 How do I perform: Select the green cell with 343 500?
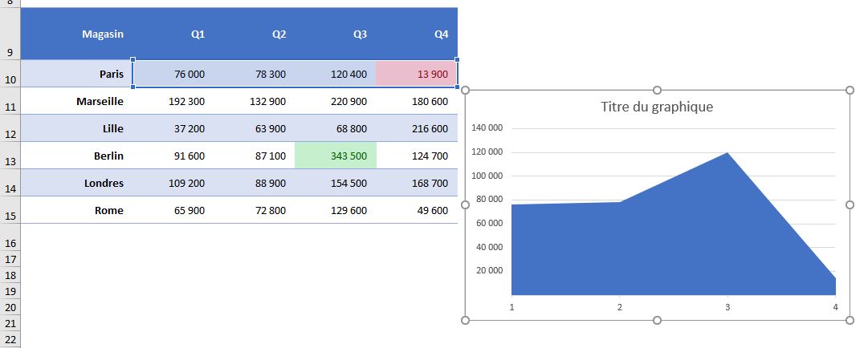click(336, 156)
